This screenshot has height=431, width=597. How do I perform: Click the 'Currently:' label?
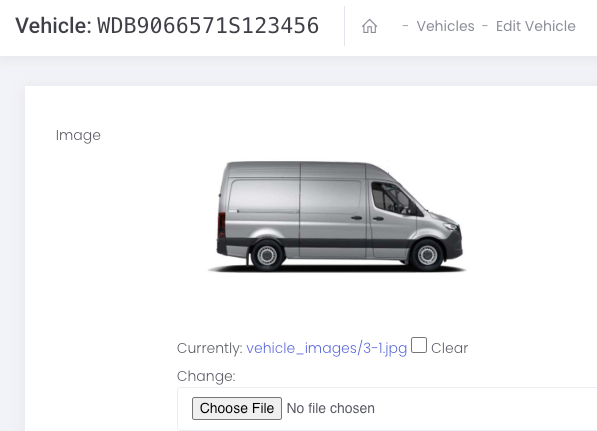coord(210,348)
